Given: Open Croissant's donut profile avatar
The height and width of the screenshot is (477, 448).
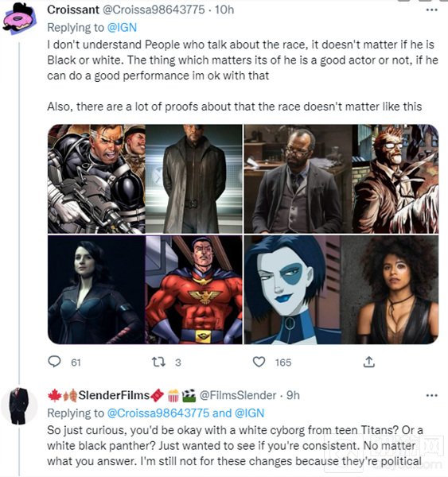Looking at the screenshot, I should pos(19,19).
